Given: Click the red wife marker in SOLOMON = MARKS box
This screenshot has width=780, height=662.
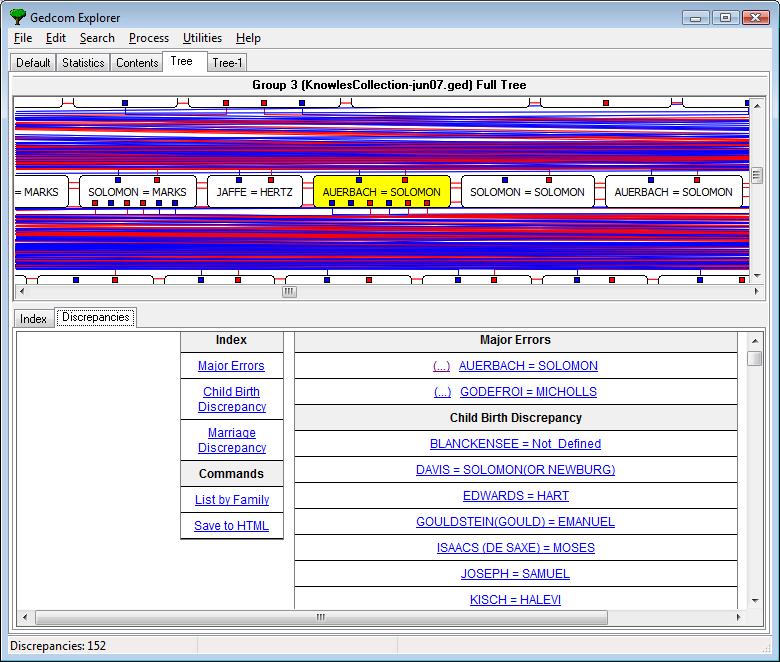Looking at the screenshot, I should click(x=157, y=180).
